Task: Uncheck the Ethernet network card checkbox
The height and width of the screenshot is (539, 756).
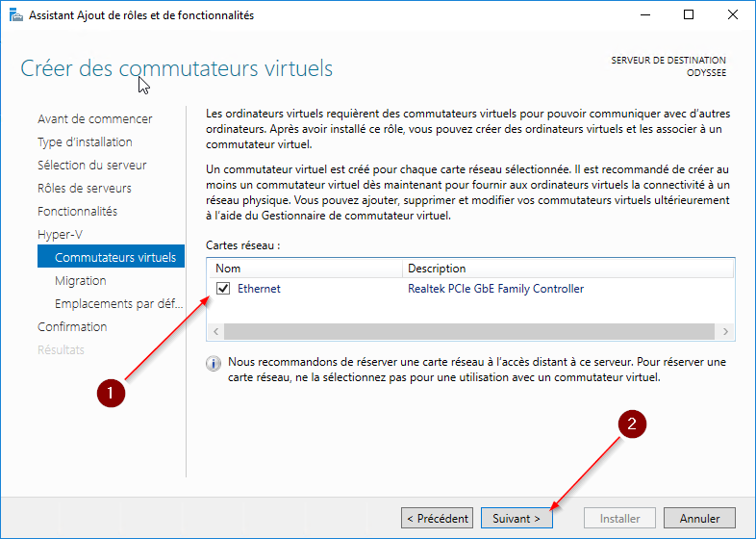Action: (x=223, y=289)
